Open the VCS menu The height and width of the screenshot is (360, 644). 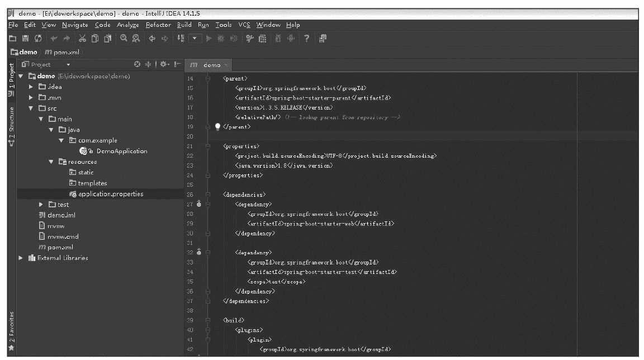pyautogui.click(x=244, y=25)
